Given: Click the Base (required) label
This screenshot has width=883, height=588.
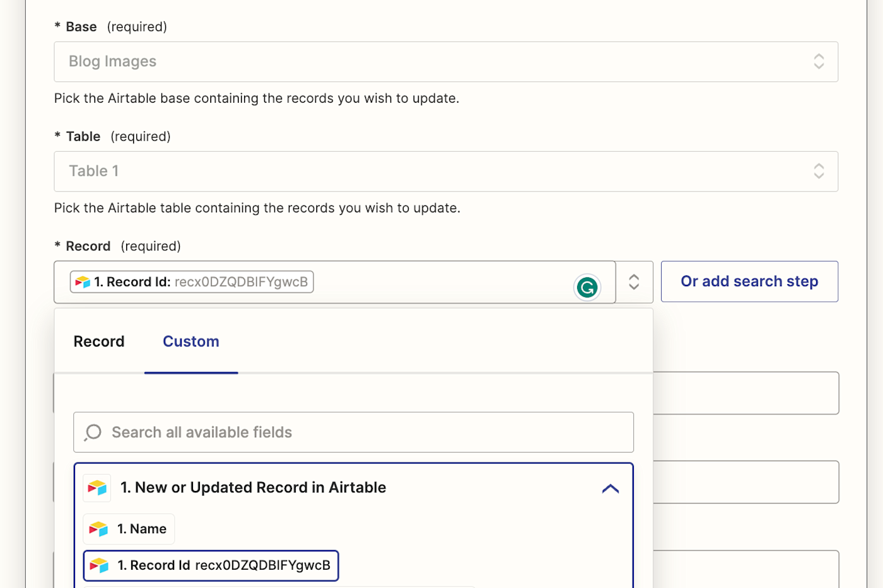Looking at the screenshot, I should (111, 27).
